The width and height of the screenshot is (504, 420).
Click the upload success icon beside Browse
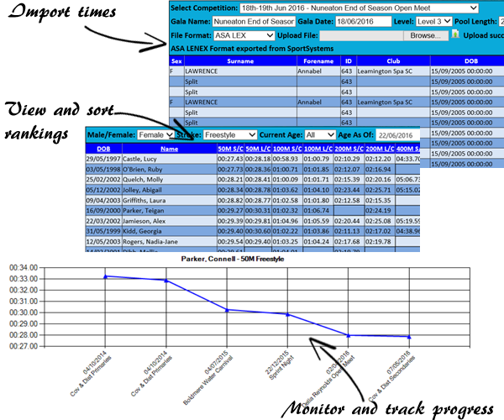click(x=455, y=35)
